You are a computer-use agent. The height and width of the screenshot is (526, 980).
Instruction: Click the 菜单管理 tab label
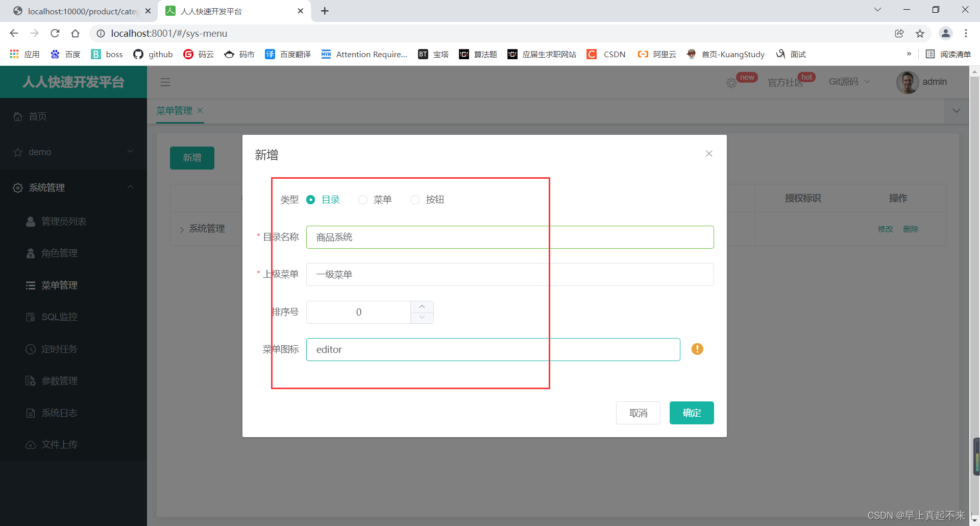click(174, 110)
